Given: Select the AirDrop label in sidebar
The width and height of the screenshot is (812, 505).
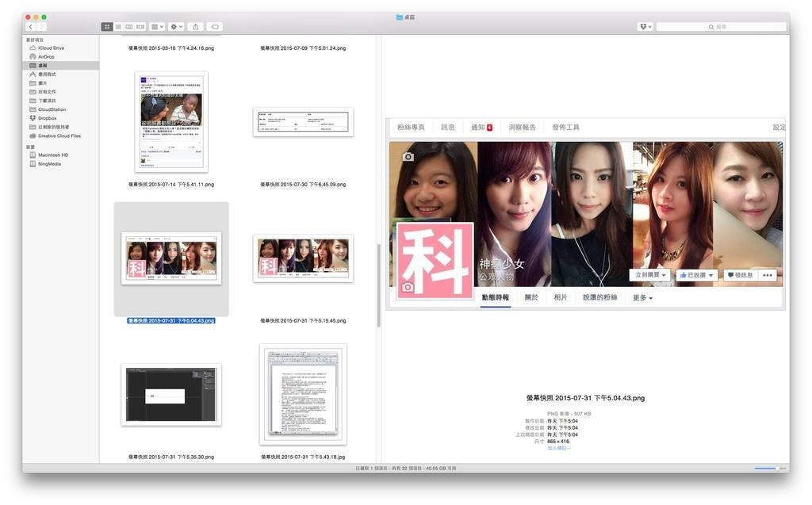Looking at the screenshot, I should pyautogui.click(x=46, y=56).
